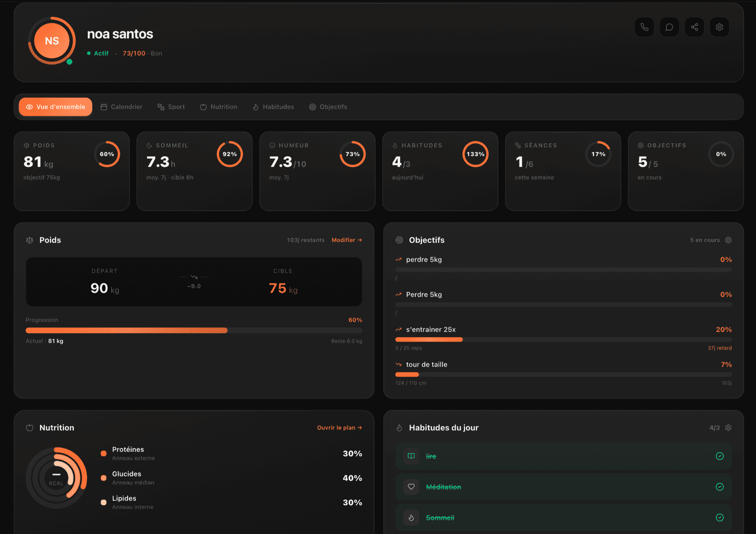Open the nutrition plan via Ouvrir le plan
The image size is (756, 534).
[339, 427]
